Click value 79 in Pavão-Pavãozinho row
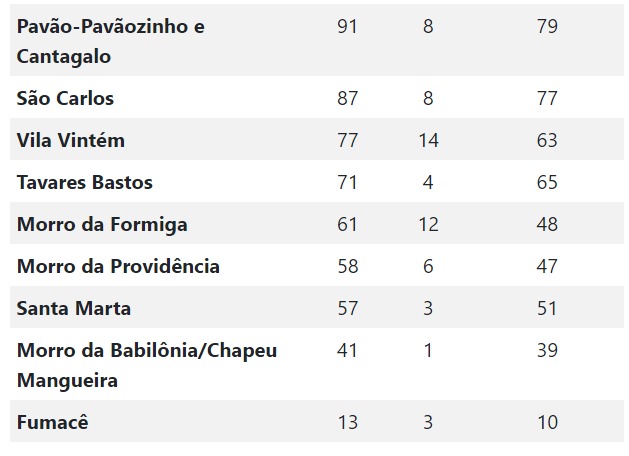 click(547, 26)
